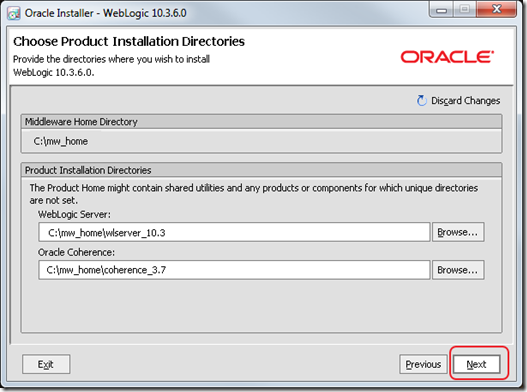
Task: Click the Product Installation Directories header
Action: (x=261, y=170)
